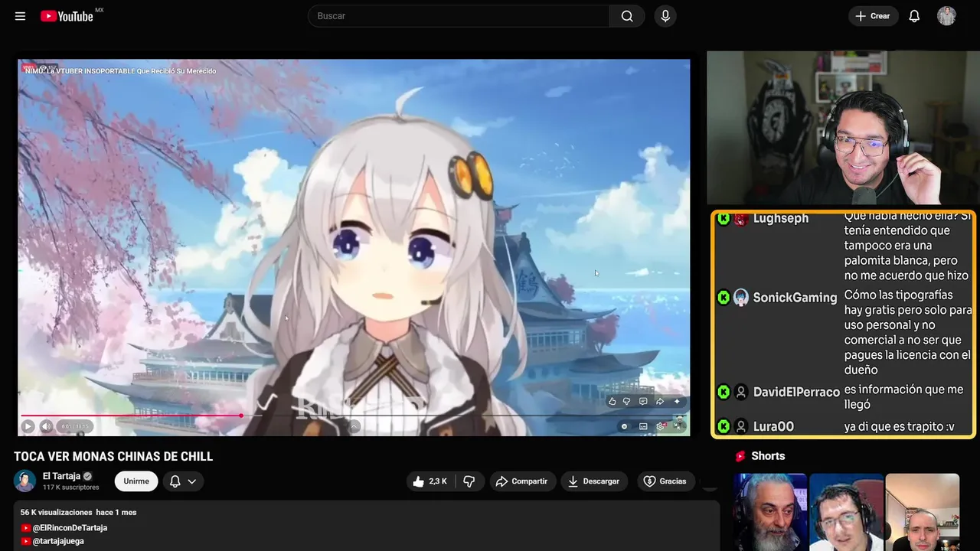Click Lughseph's chat avatar

pos(740,219)
